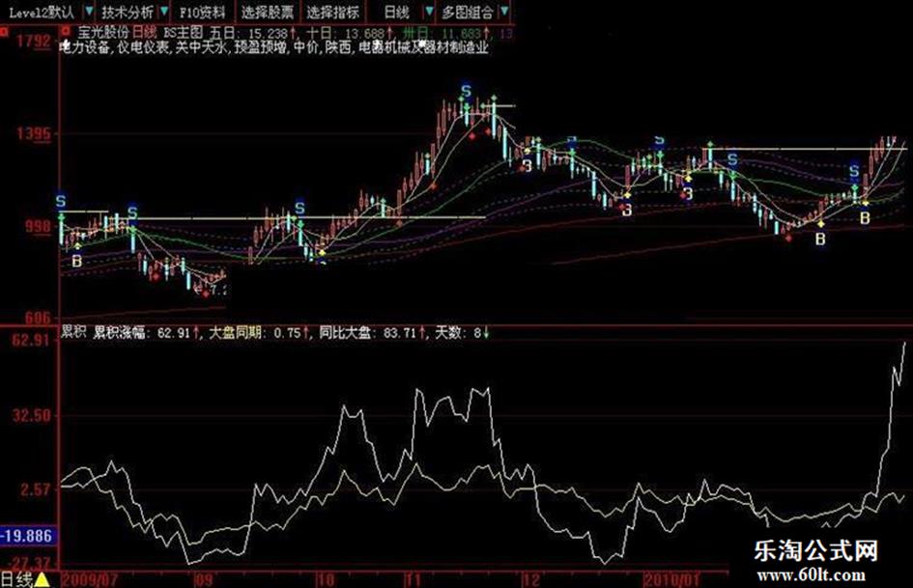Click the 日线 label at bottom-left
913x588 pixels.
click(16, 579)
